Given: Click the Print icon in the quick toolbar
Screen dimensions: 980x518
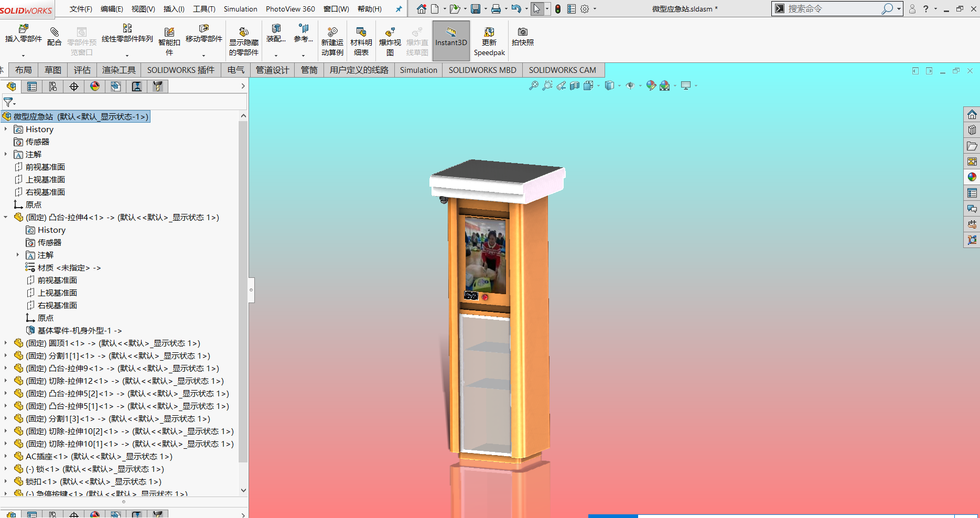Looking at the screenshot, I should [x=496, y=9].
